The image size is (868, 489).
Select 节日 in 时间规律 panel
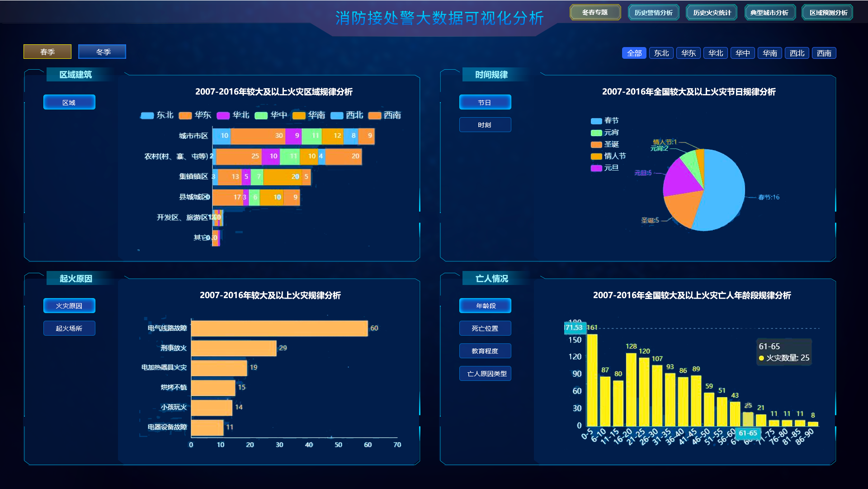[485, 102]
